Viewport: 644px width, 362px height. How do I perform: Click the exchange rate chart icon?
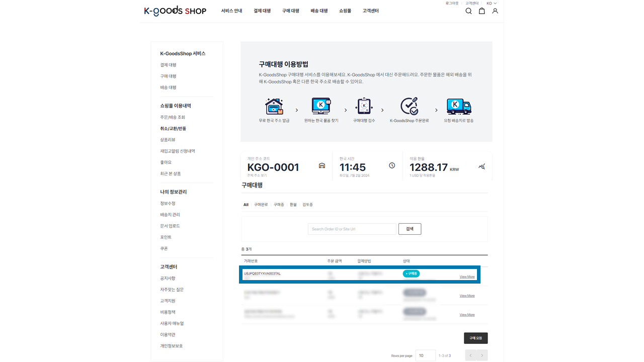coord(481,166)
